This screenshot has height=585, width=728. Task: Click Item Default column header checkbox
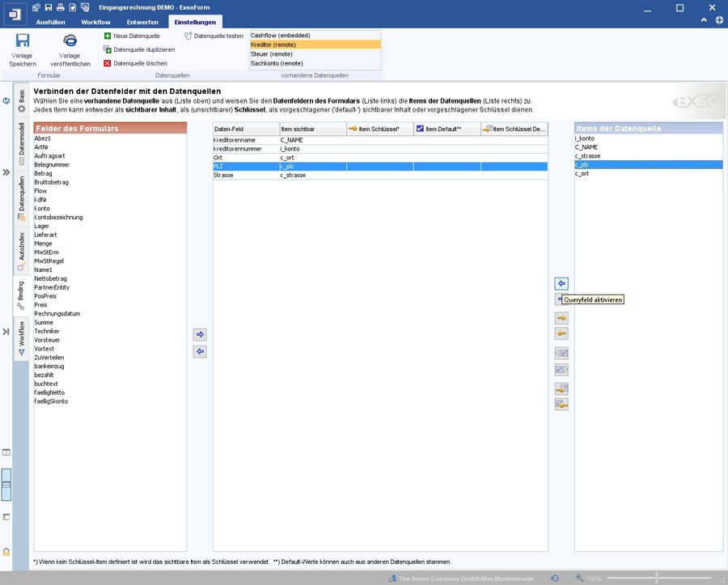(x=420, y=129)
